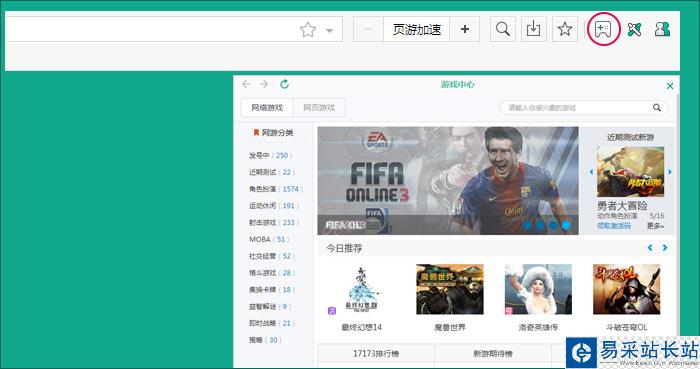Increase page game speed with plus button
The image size is (700, 369).
(465, 29)
